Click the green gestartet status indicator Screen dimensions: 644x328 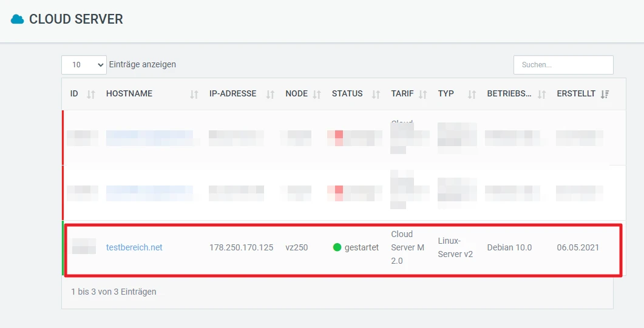tap(337, 247)
